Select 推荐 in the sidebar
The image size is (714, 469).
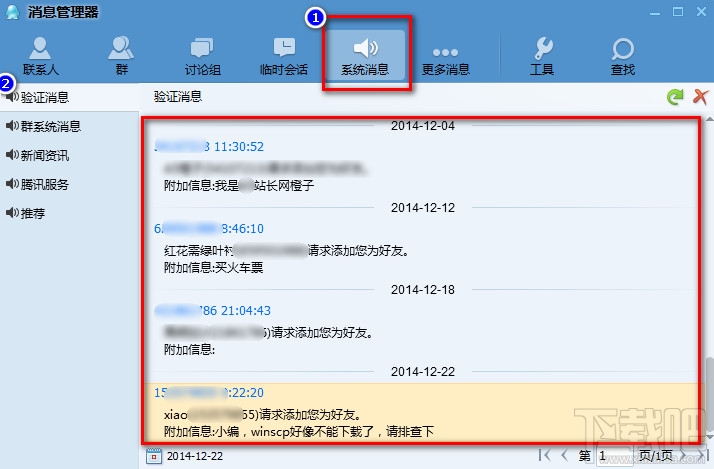tap(69, 213)
